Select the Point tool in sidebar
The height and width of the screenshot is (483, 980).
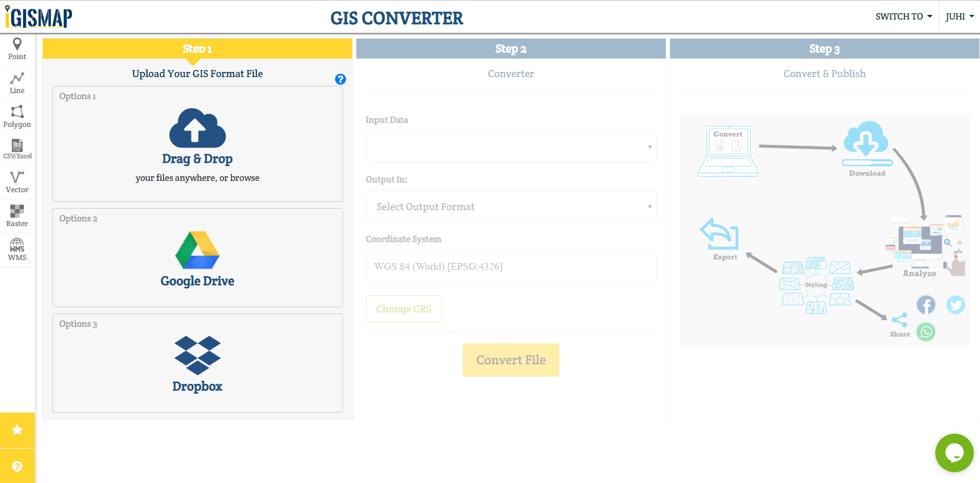17,49
